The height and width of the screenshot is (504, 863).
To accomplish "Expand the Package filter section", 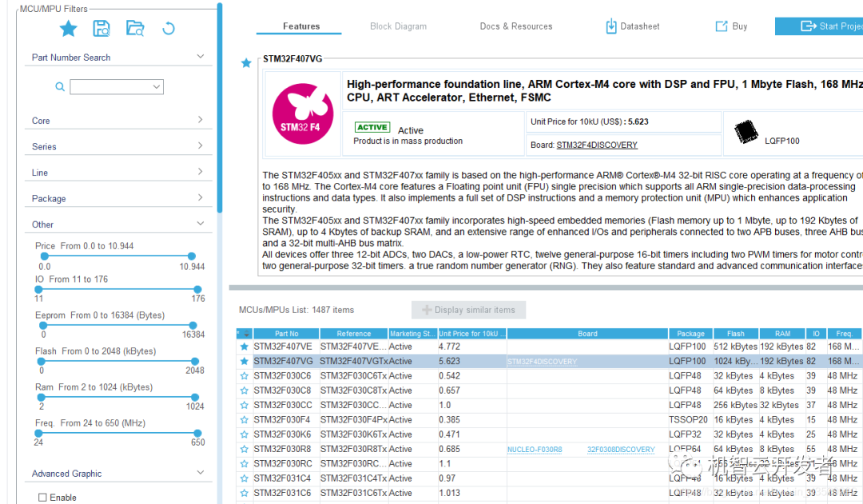I will click(201, 197).
